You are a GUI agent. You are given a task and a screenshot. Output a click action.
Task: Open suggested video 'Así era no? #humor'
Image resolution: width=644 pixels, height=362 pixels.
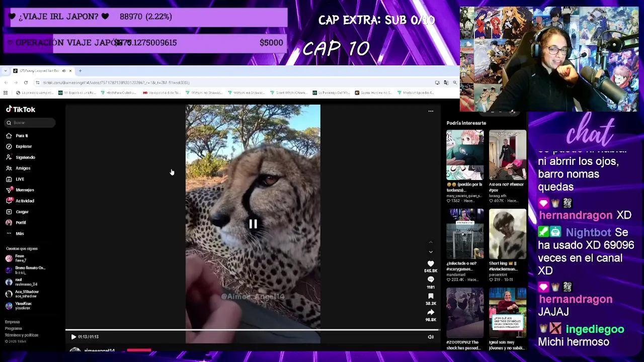508,155
